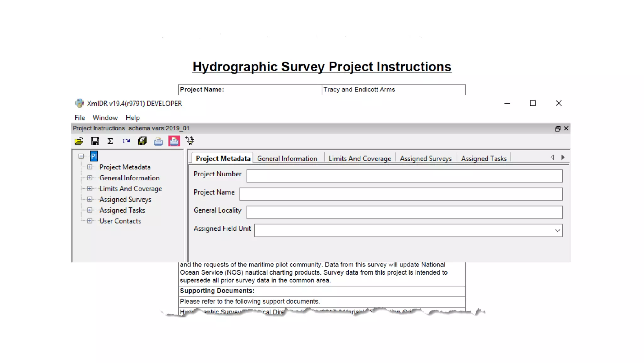Collapse the PI root tree node
The width and height of the screenshot is (644, 363).
(81, 156)
